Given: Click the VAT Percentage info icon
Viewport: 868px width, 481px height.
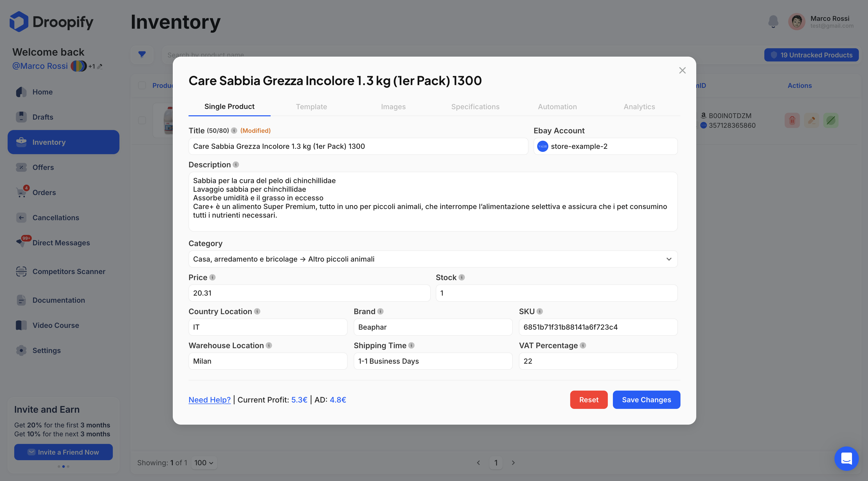Looking at the screenshot, I should click(x=583, y=346).
